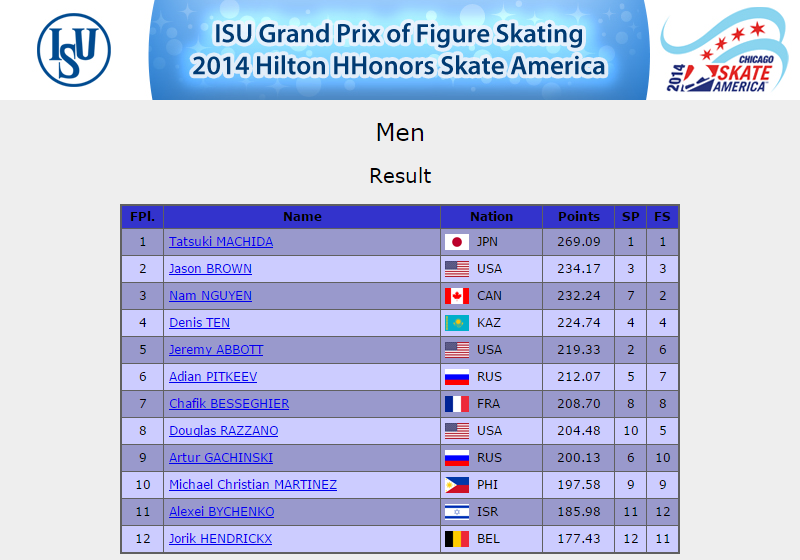Click the Israel flag icon
The image size is (800, 560).
pos(457,512)
